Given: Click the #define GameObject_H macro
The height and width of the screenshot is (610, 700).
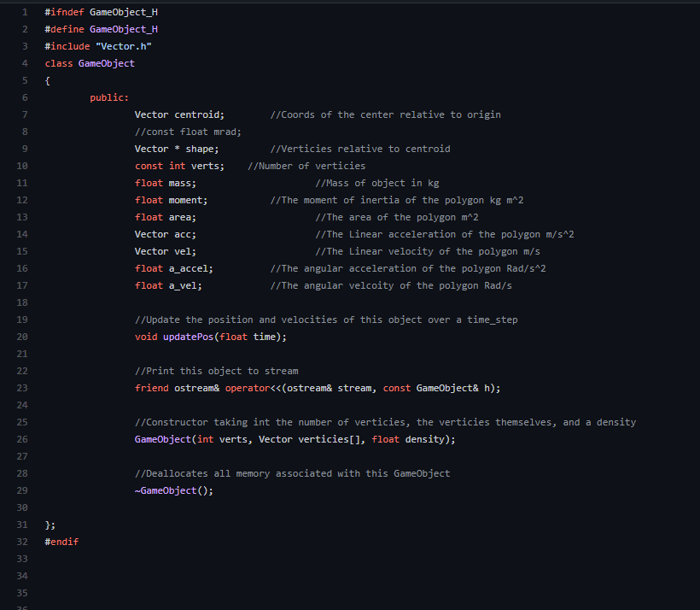Looking at the screenshot, I should (102, 29).
